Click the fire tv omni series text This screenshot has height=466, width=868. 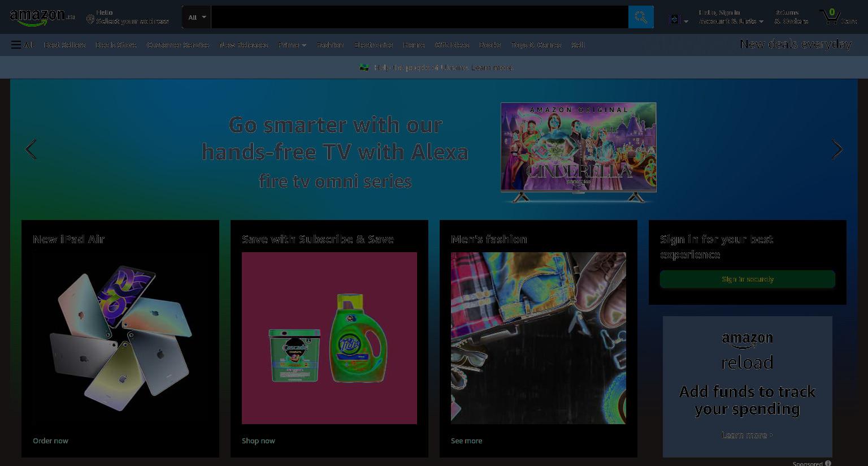point(335,182)
